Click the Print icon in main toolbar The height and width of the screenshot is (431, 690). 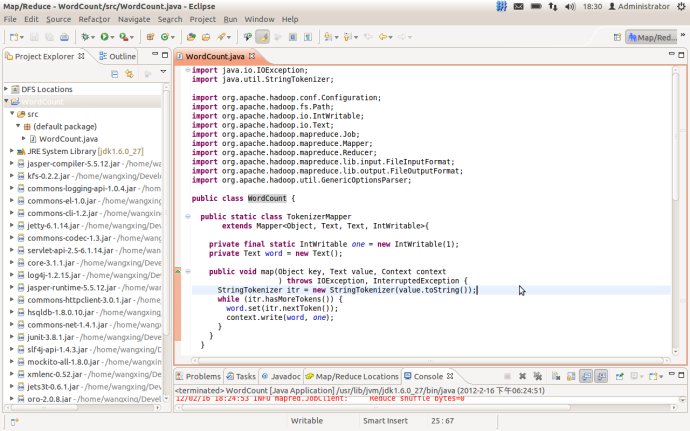coord(63,37)
